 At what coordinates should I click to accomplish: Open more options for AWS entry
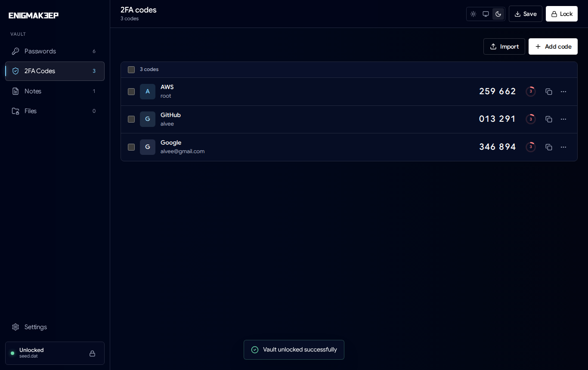[x=563, y=92]
